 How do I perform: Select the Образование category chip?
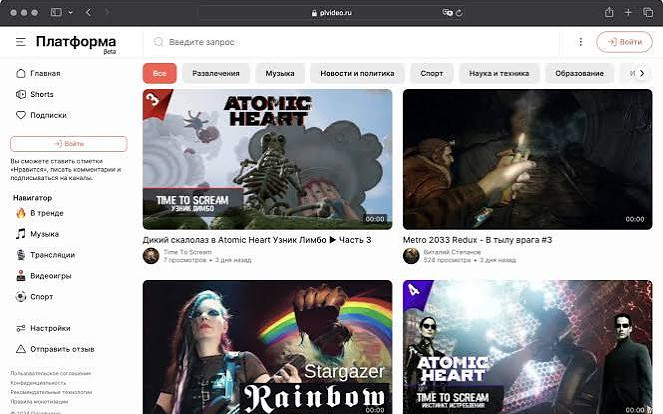pyautogui.click(x=579, y=73)
